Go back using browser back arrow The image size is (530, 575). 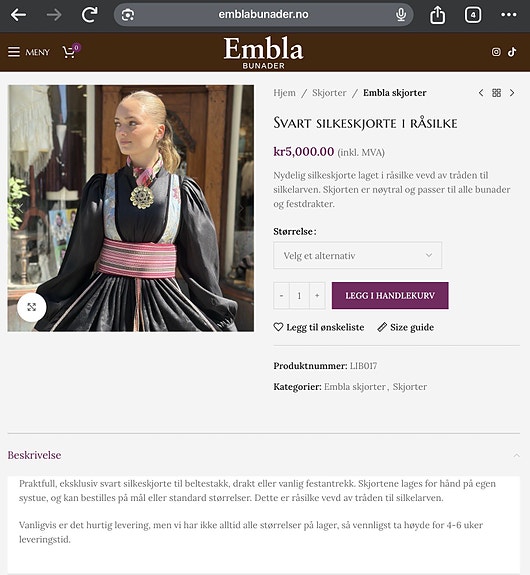tap(18, 15)
